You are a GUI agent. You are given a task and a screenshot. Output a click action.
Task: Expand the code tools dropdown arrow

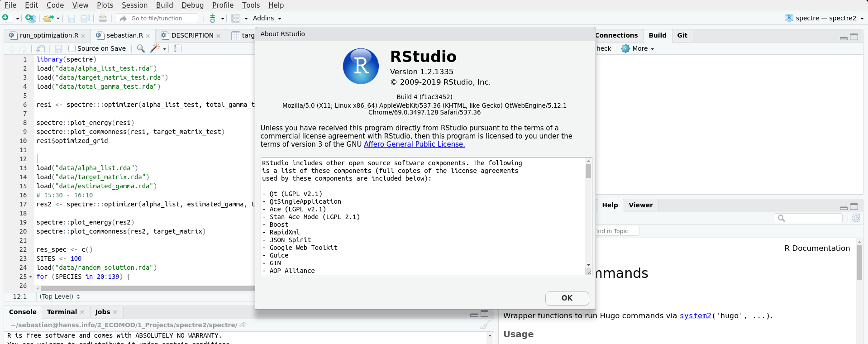pyautogui.click(x=165, y=49)
